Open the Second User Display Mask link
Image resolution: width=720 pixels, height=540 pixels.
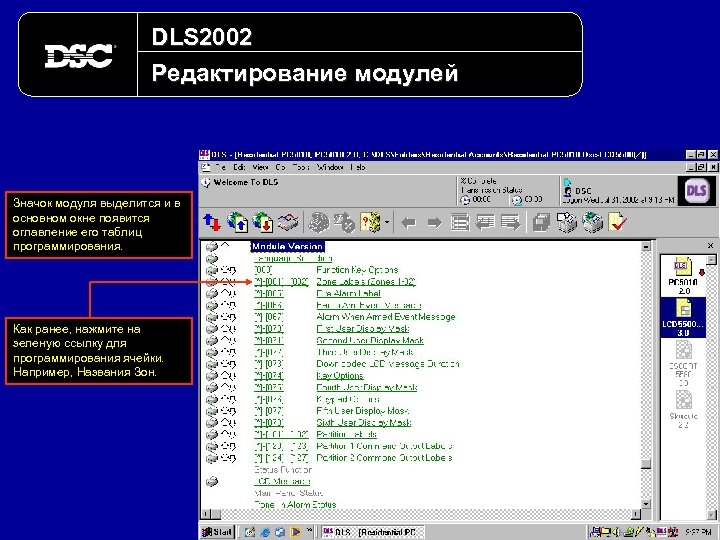[370, 341]
